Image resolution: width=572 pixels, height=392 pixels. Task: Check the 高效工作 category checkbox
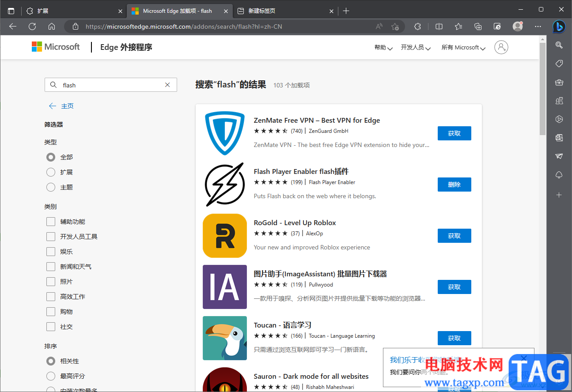tap(51, 297)
